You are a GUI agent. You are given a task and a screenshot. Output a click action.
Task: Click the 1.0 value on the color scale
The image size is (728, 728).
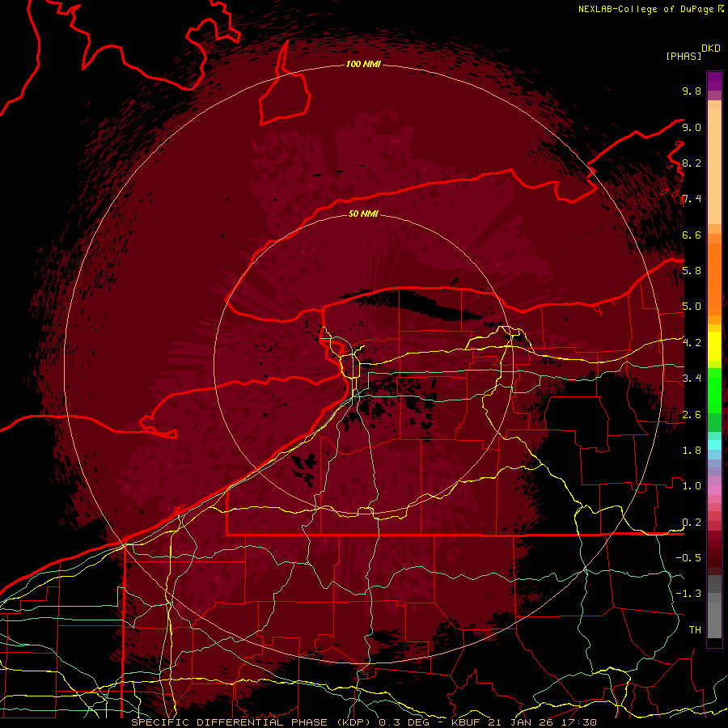pos(692,486)
